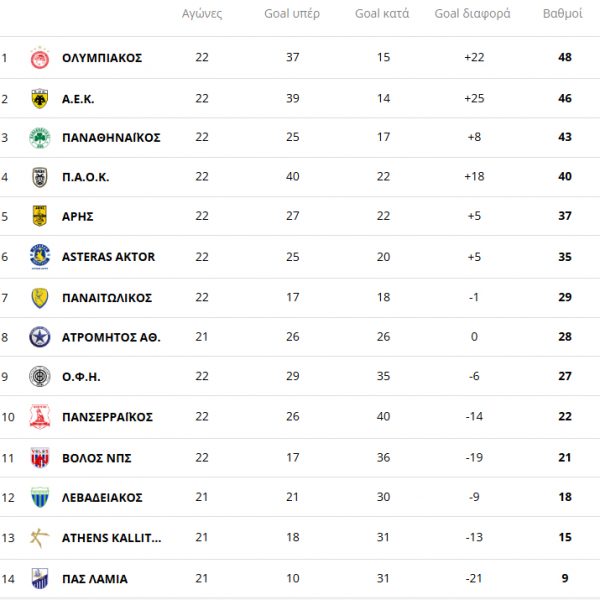Select the ΠΑΣ ΛΑΜΙΑ team name

click(95, 578)
